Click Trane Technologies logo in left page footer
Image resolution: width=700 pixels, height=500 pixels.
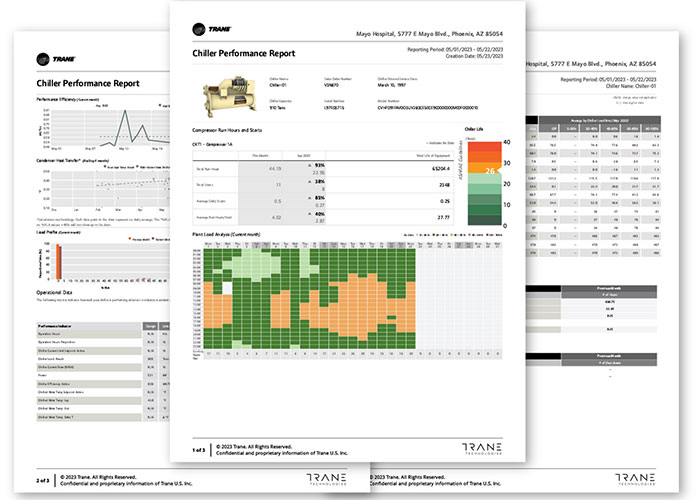tap(326, 479)
